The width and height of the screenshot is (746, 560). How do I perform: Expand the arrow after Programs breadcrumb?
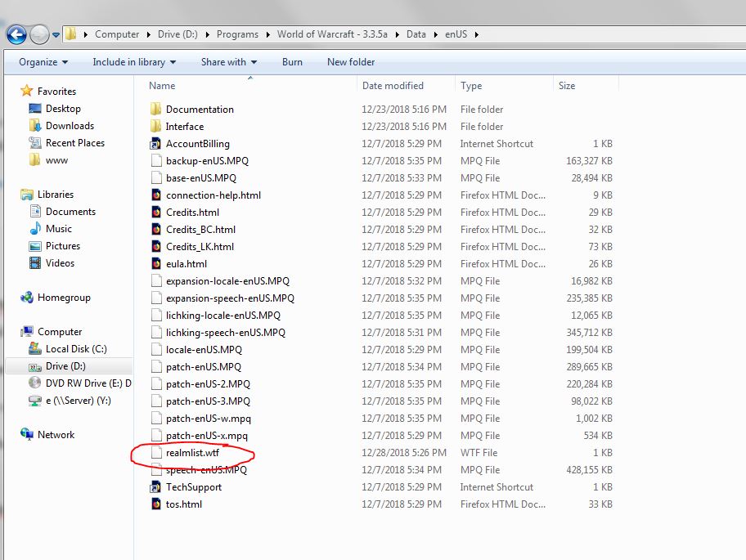[x=267, y=34]
